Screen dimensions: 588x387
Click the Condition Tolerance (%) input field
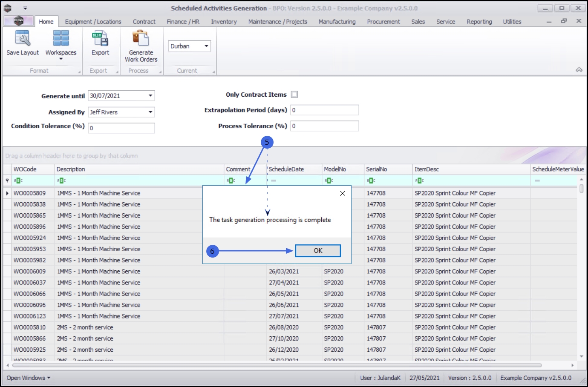point(121,128)
